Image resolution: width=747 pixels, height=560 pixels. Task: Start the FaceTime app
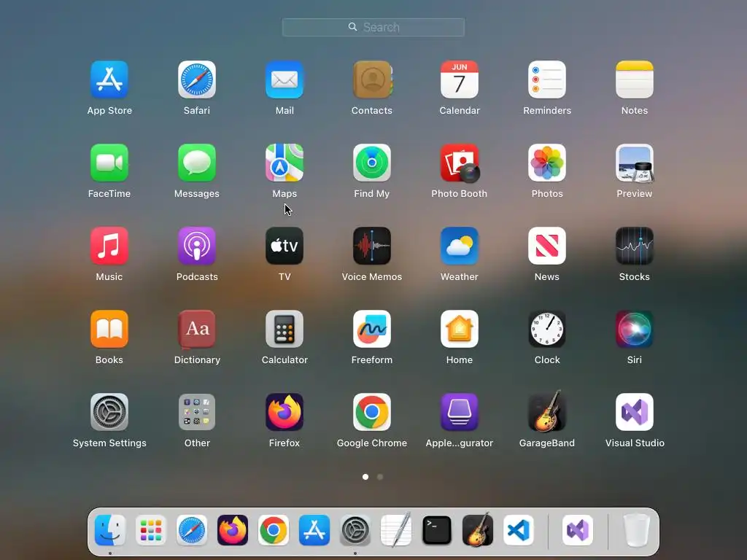[x=109, y=163]
